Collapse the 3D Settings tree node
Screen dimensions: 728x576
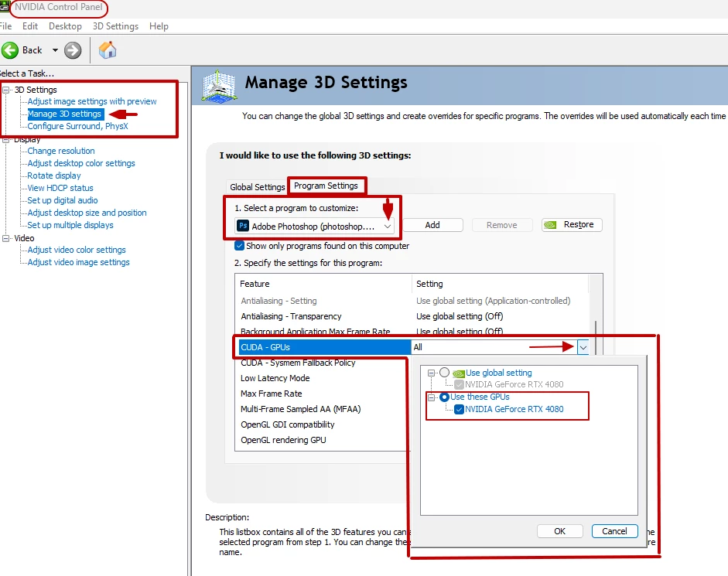(x=6, y=90)
